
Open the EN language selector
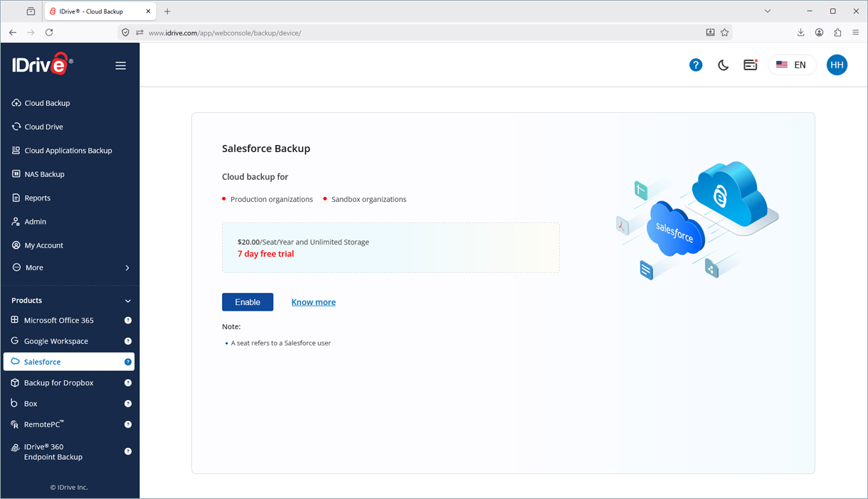(x=792, y=65)
